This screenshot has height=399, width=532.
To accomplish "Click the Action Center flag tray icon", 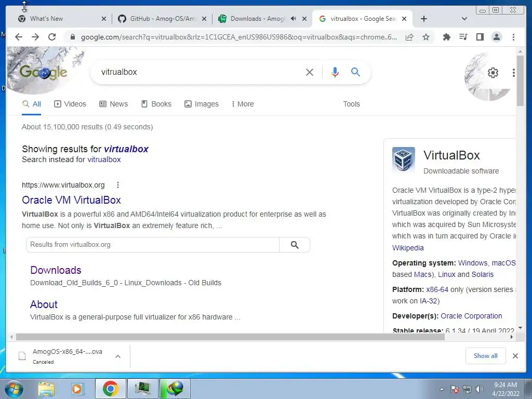I will (455, 389).
